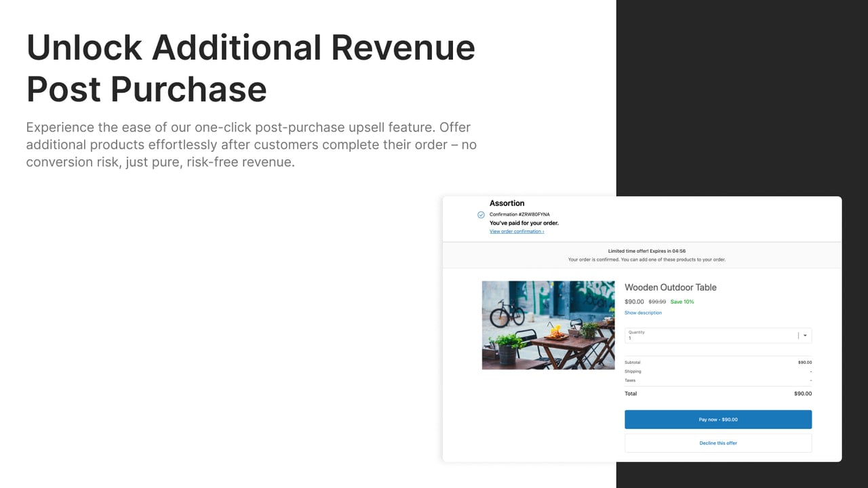868x488 pixels.
Task: Open the View order confirmation link
Action: tap(517, 232)
